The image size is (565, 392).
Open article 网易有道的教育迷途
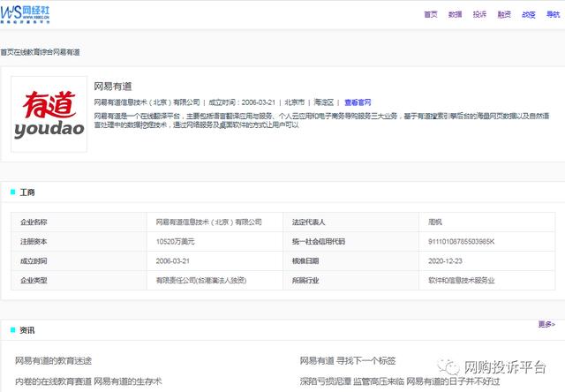[53, 360]
